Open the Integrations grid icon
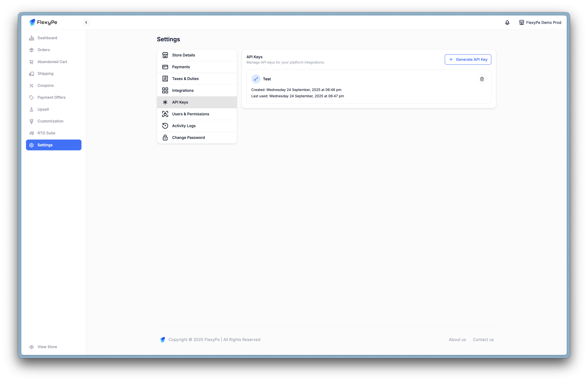 point(165,90)
